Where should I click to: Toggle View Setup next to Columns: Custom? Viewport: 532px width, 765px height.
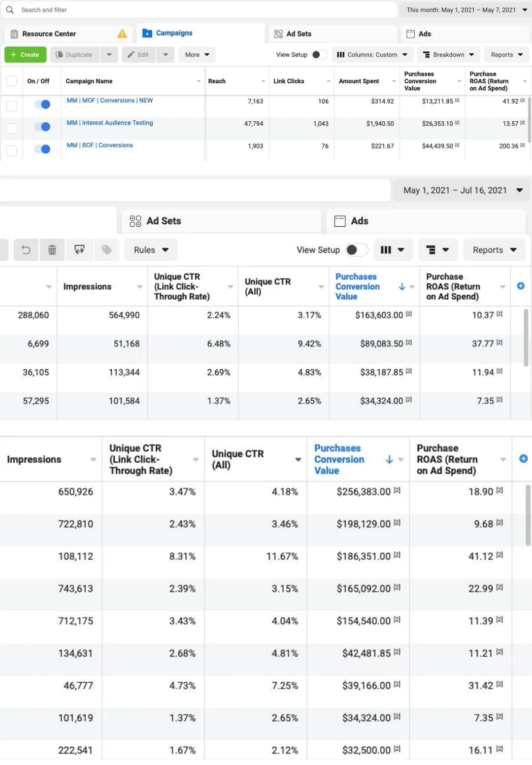click(319, 55)
